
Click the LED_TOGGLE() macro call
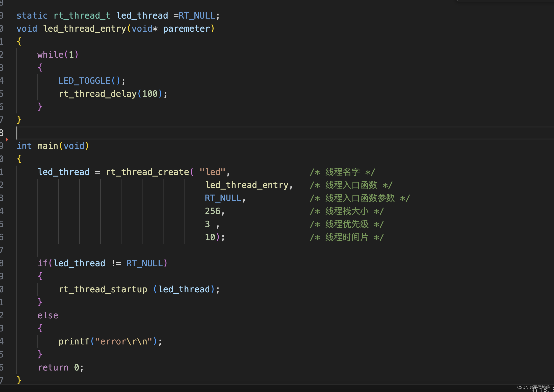(92, 81)
